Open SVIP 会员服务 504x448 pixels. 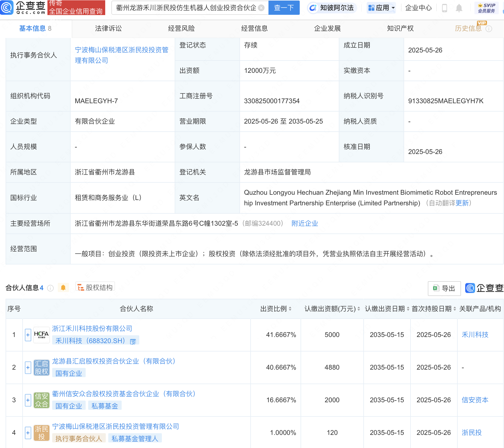click(x=486, y=8)
